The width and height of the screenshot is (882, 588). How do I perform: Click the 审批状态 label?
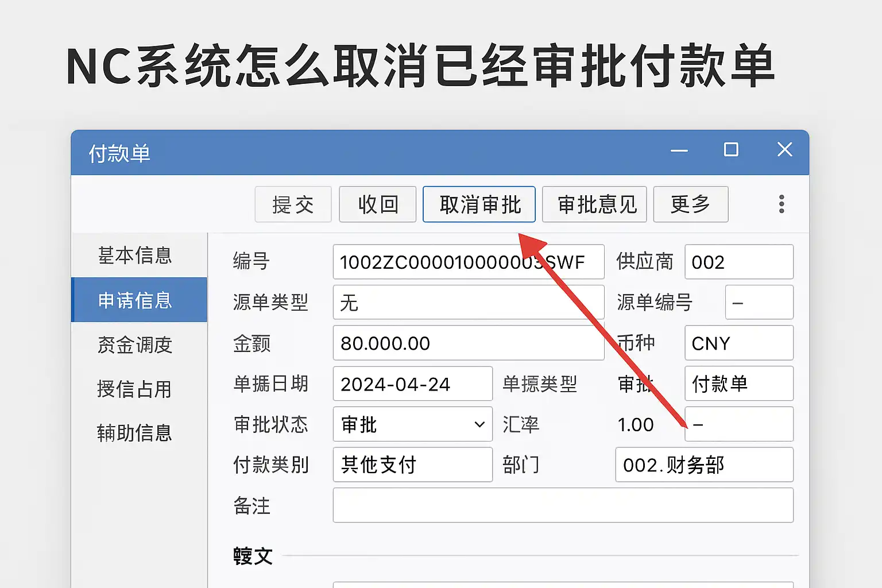click(x=270, y=424)
